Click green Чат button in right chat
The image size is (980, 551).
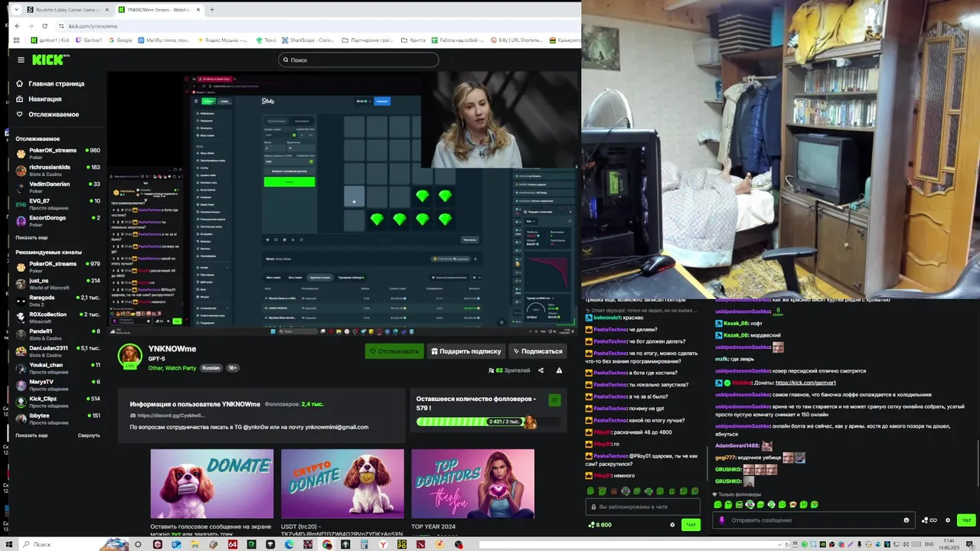pos(966,520)
